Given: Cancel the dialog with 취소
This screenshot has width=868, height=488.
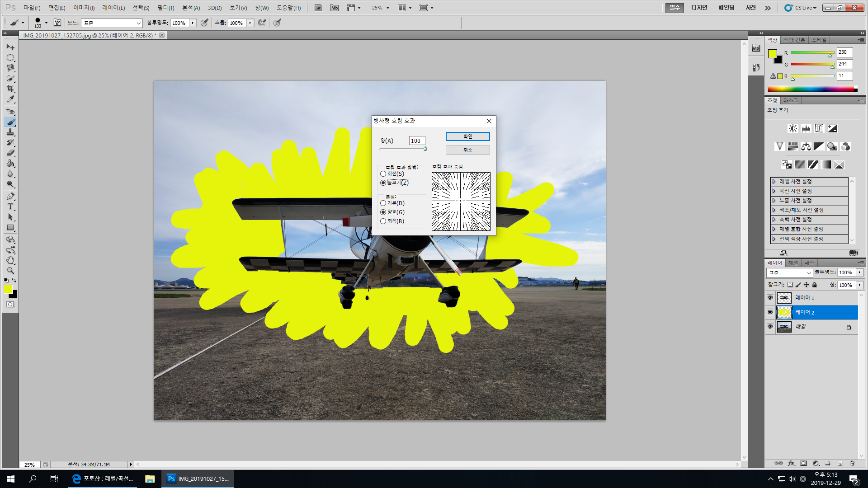Looking at the screenshot, I should coord(467,150).
